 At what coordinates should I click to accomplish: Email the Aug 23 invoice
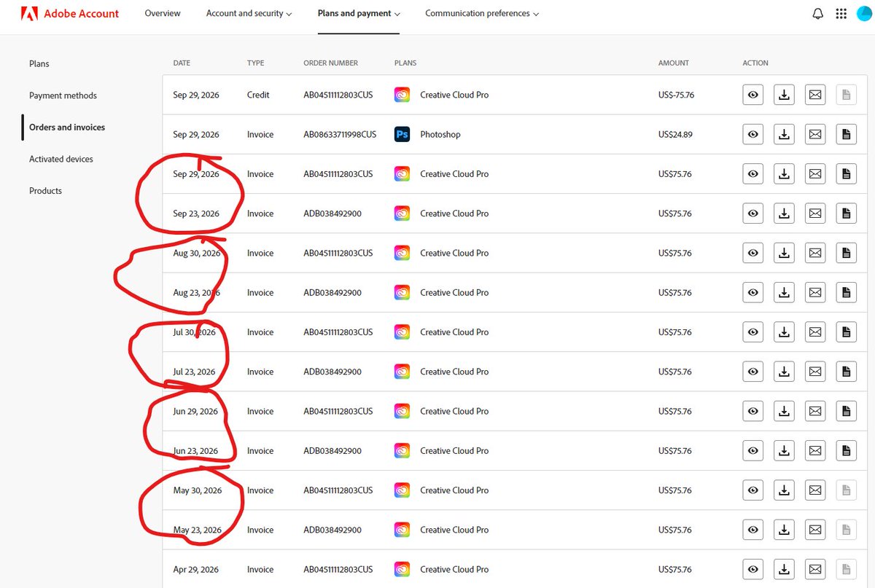(815, 292)
